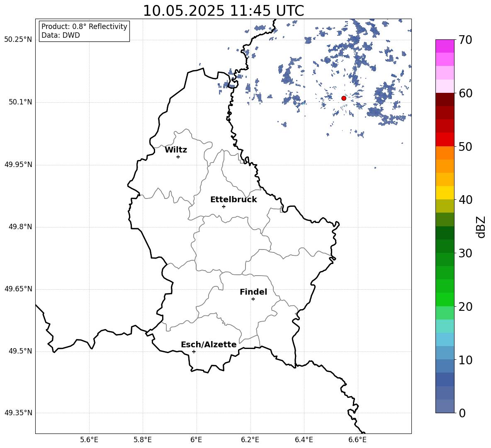Click the colorbar tick label 0
The height and width of the screenshot is (448, 491).
[462, 413]
